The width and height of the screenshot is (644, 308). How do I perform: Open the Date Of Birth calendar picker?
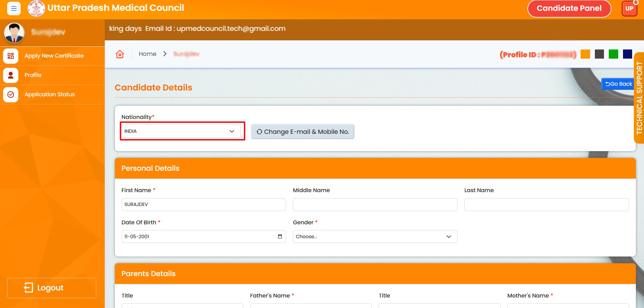tap(280, 237)
